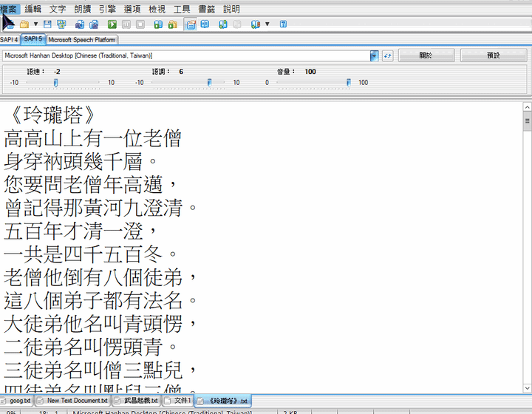Open the 編輯 menu
This screenshot has height=414, width=532.
point(33,9)
